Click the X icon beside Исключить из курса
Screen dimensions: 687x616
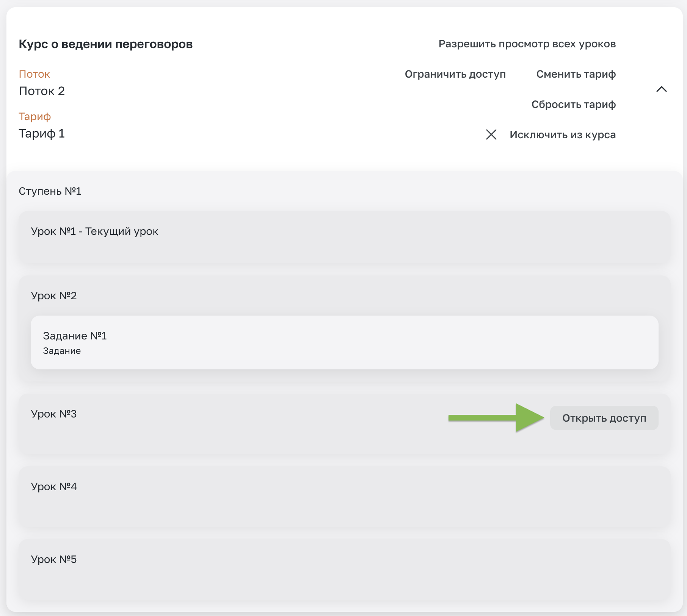click(x=491, y=134)
